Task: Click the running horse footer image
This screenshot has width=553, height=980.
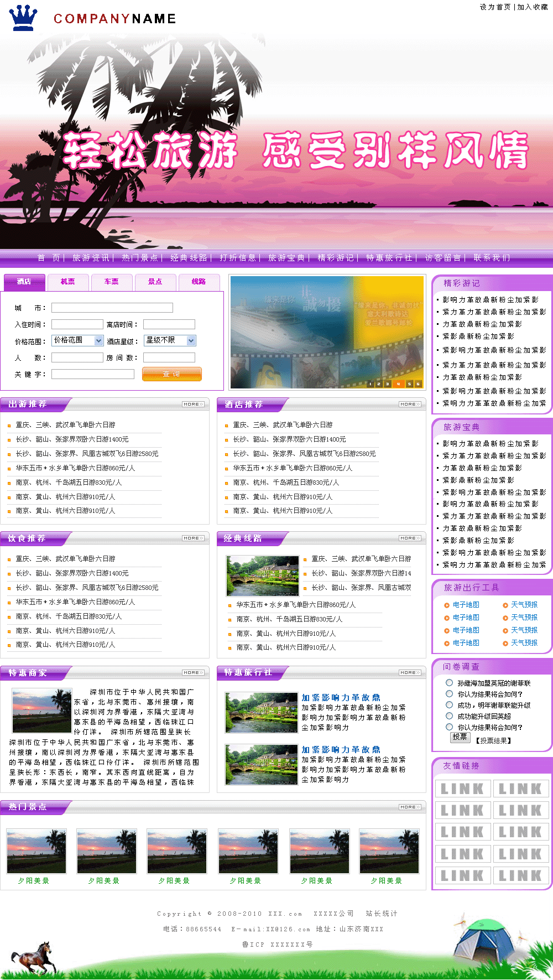Action: pos(35,958)
